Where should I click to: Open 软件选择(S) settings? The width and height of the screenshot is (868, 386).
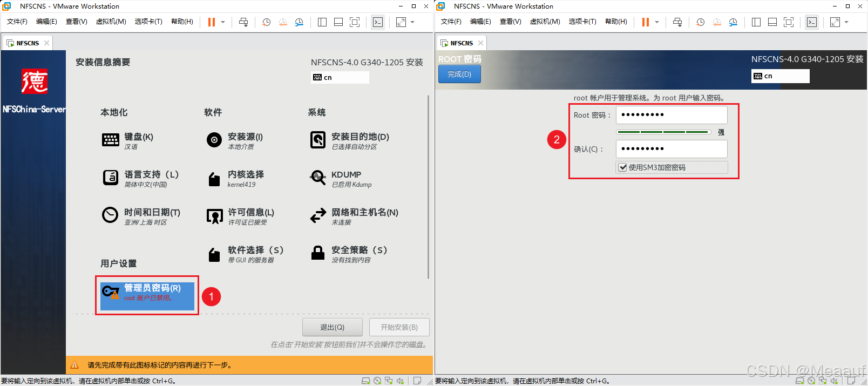click(x=245, y=254)
